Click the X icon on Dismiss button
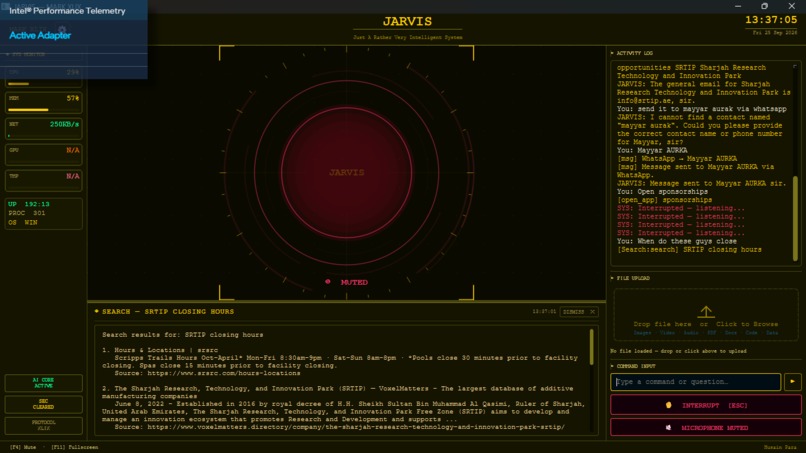The width and height of the screenshot is (806, 453). (x=592, y=312)
